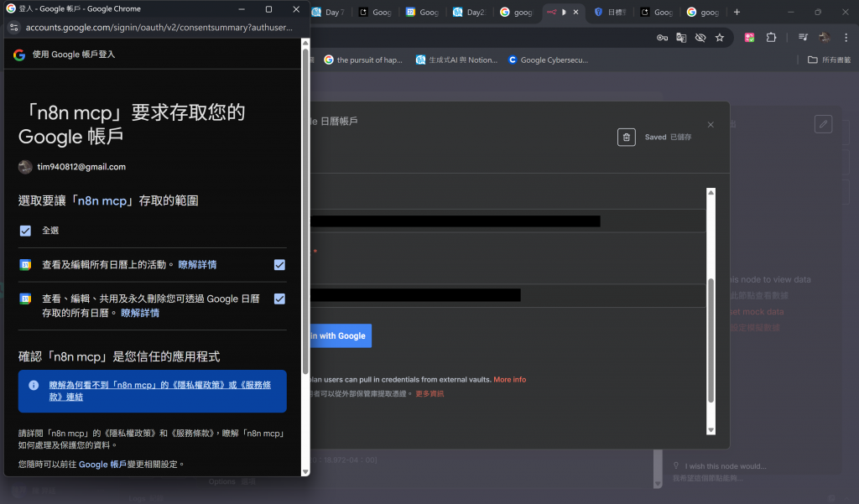This screenshot has width=859, height=504.
Task: Click the calendar icon beside 查看、編輯、共用及永久刪除
Action: [x=25, y=299]
